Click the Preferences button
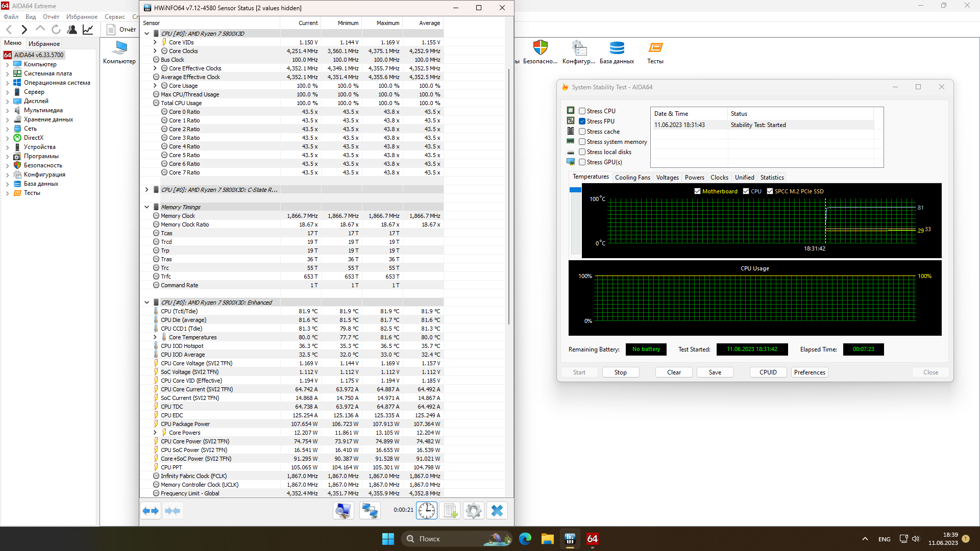Screen dimensions: 980x551 tap(809, 372)
